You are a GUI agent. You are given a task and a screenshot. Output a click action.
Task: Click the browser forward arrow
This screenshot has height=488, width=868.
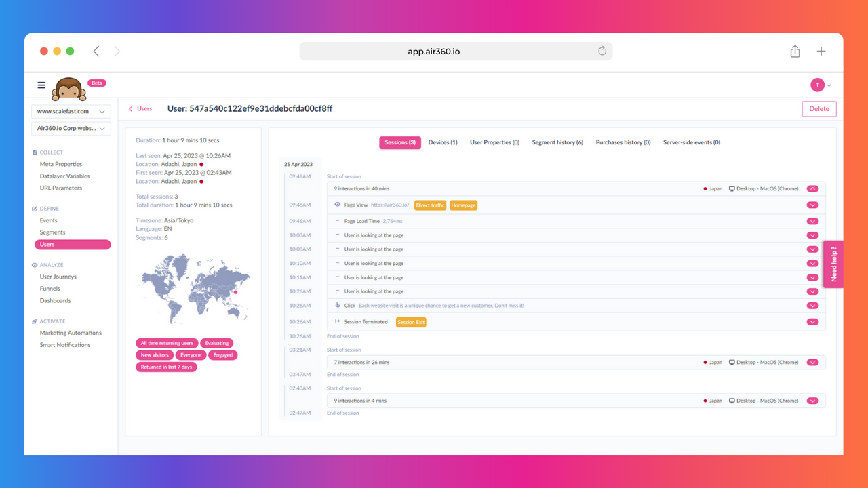click(x=117, y=51)
